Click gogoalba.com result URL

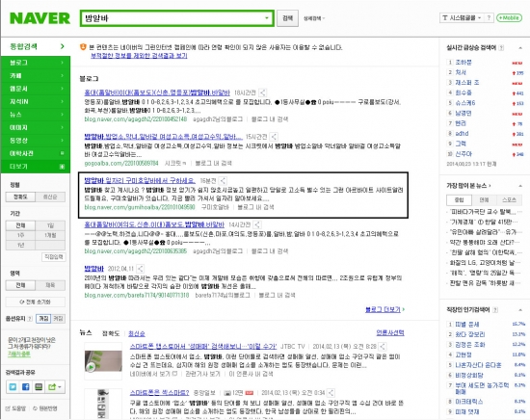tap(121, 163)
